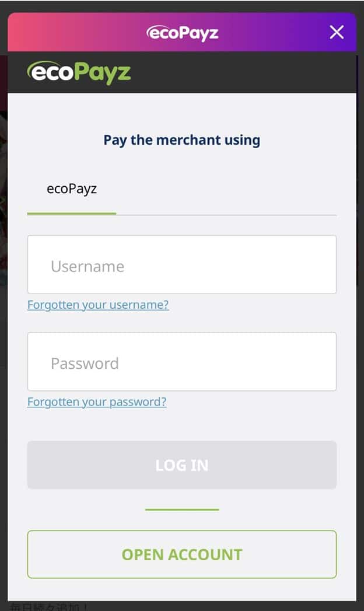This screenshot has height=611, width=364.
Task: Click the green divider above OPEN ACCOUNT
Action: click(182, 509)
